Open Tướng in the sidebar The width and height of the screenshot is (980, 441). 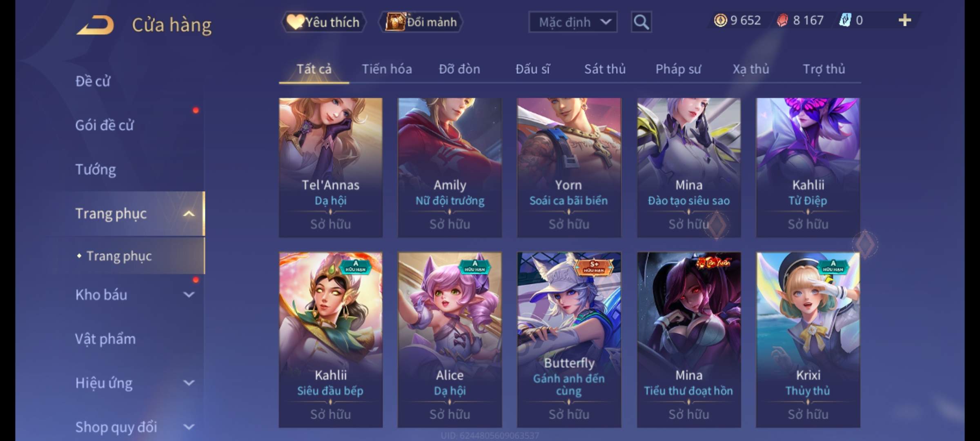pos(96,169)
